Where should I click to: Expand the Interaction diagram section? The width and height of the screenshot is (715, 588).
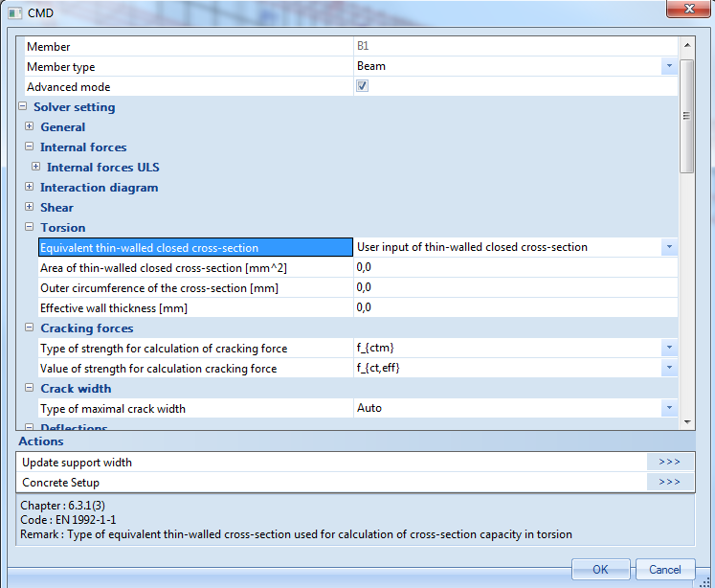pyautogui.click(x=29, y=187)
